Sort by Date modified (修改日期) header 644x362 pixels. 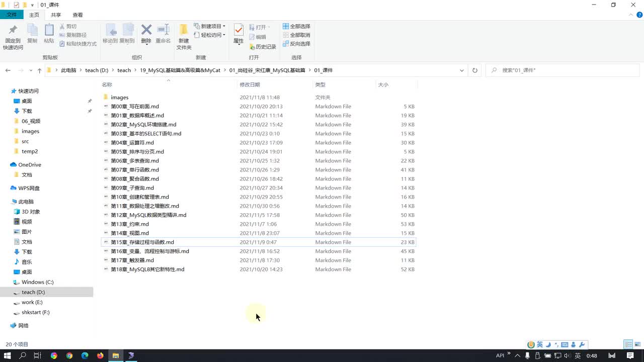250,84
